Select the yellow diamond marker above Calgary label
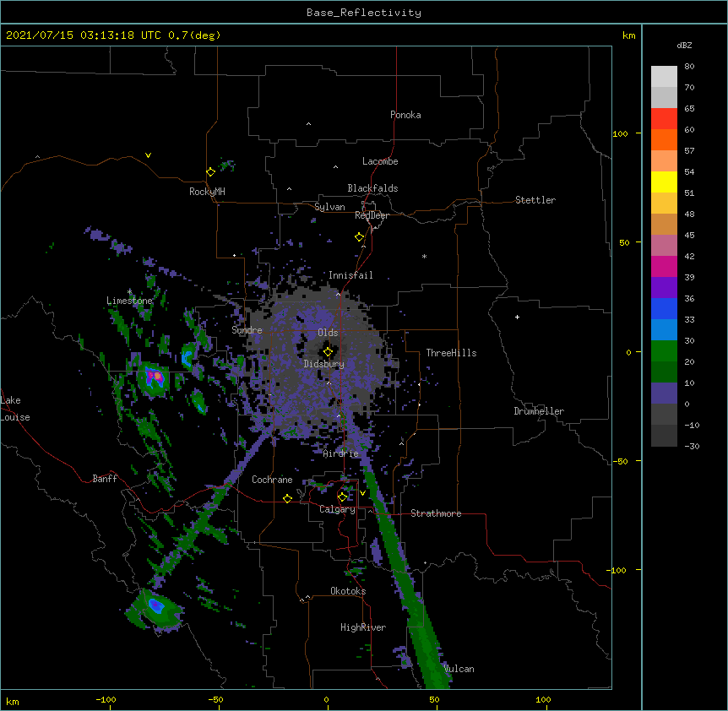728x711 pixels. click(342, 497)
